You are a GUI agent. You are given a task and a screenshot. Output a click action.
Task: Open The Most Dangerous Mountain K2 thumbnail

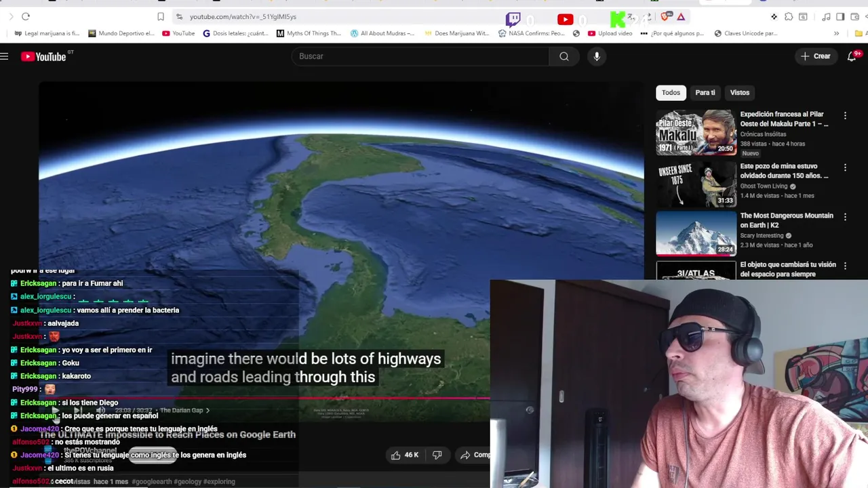[x=696, y=233]
